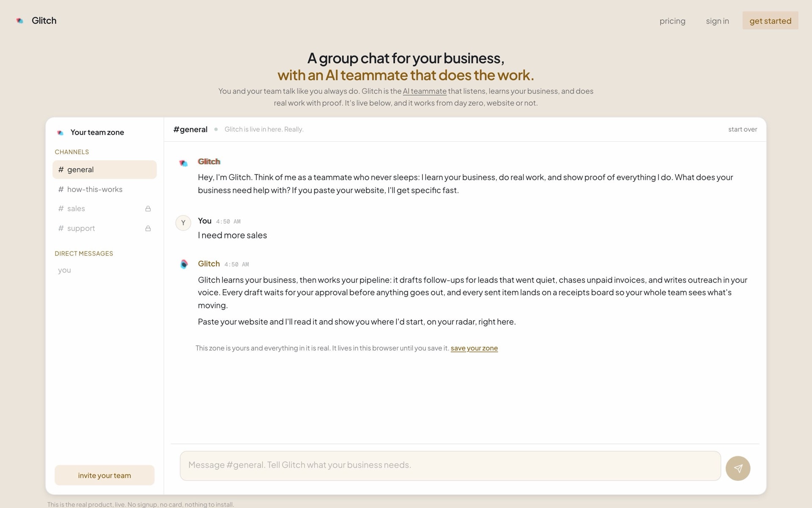The width and height of the screenshot is (812, 508).
Task: Click start over in chat header
Action: point(743,129)
